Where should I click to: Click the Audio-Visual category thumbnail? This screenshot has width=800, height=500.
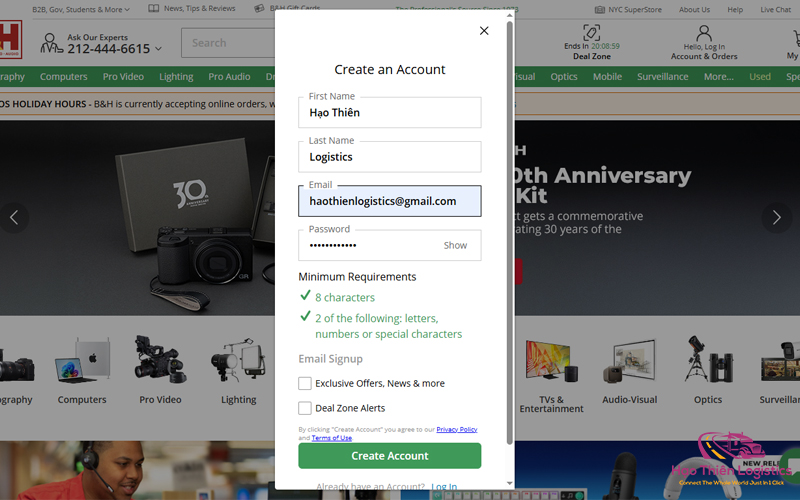click(x=630, y=361)
